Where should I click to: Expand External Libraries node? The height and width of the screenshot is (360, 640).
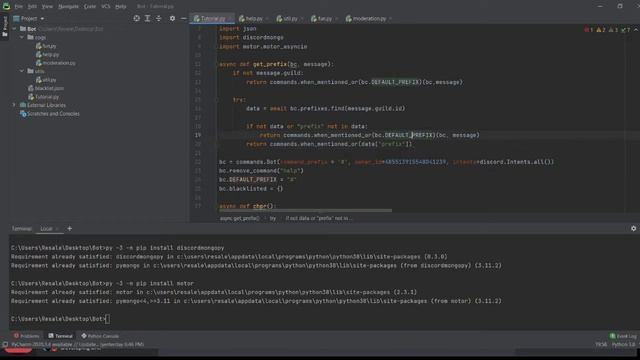pyautogui.click(x=14, y=105)
